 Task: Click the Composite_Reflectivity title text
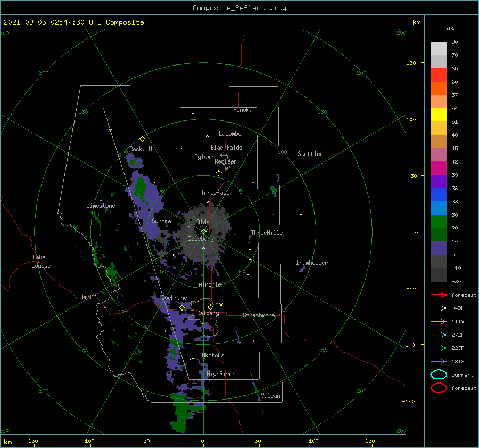[240, 8]
